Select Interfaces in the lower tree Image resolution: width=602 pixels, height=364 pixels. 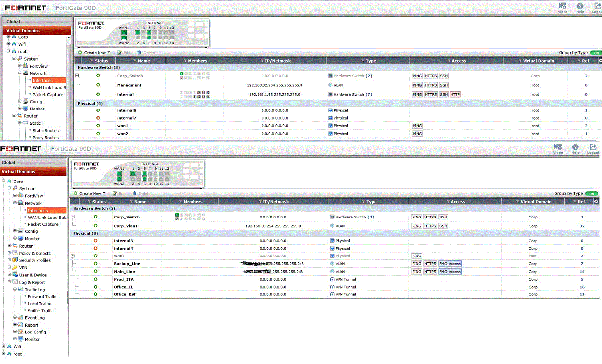point(38,210)
